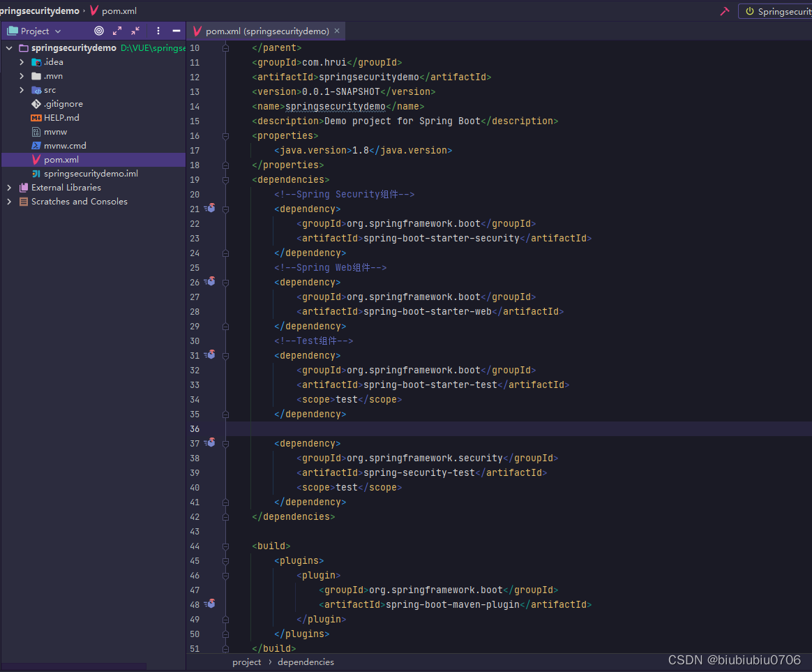This screenshot has height=672, width=812.
Task: Click 'dependencies' in the bottom breadcrumb
Action: (x=306, y=662)
